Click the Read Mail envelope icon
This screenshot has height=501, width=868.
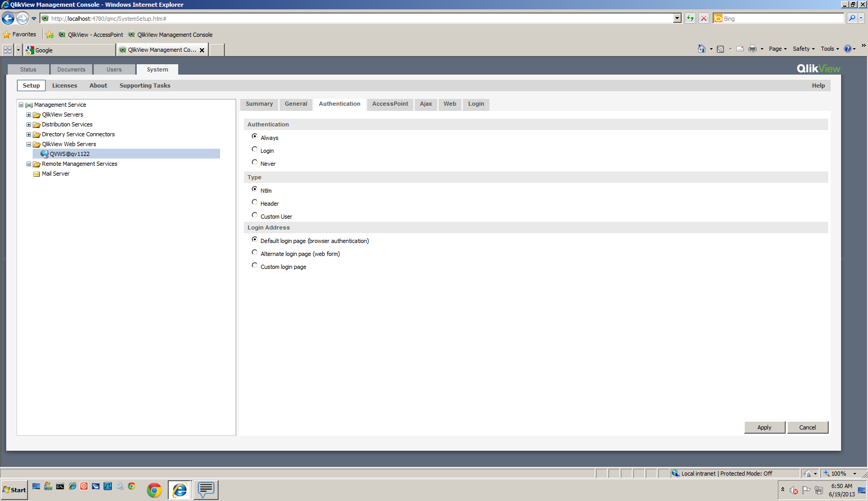click(x=740, y=49)
